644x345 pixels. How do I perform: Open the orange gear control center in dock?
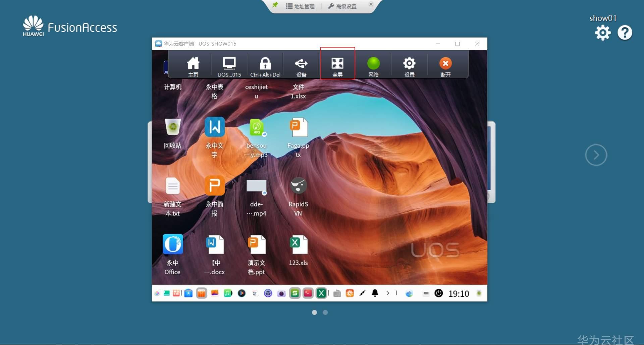pos(350,293)
